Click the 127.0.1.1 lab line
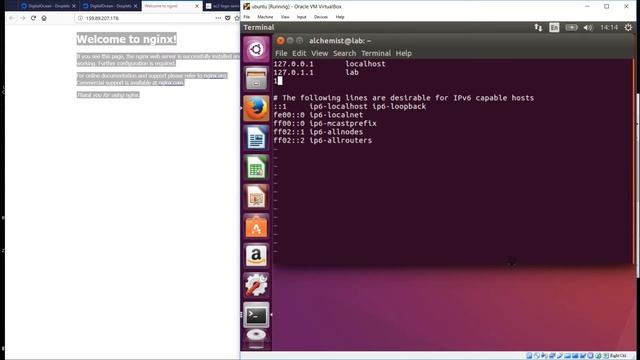Viewport: 640px width, 360px height. pyautogui.click(x=316, y=72)
